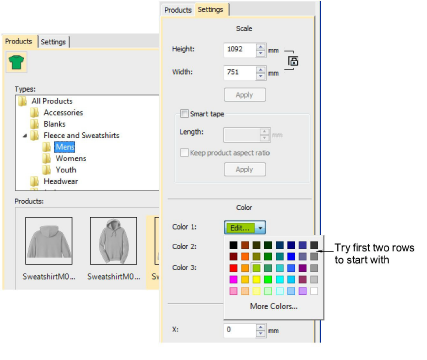
Task: Pick the pure red swatch in palette
Action: (x=233, y=268)
